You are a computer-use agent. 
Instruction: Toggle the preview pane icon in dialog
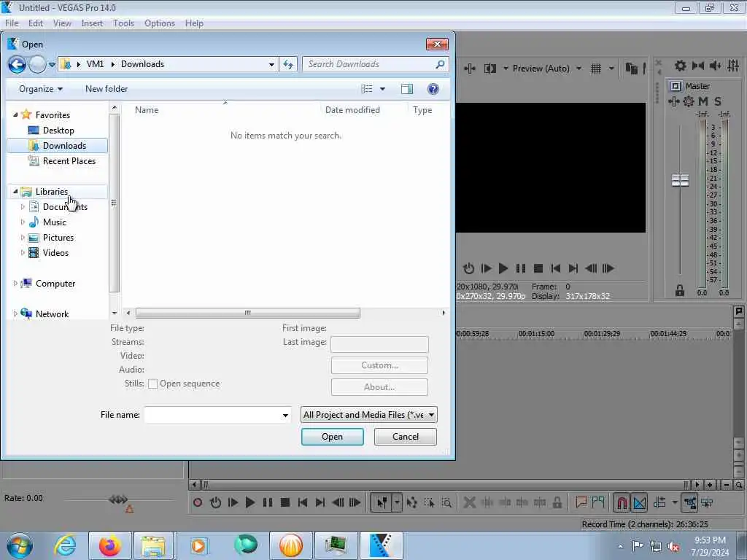point(407,89)
